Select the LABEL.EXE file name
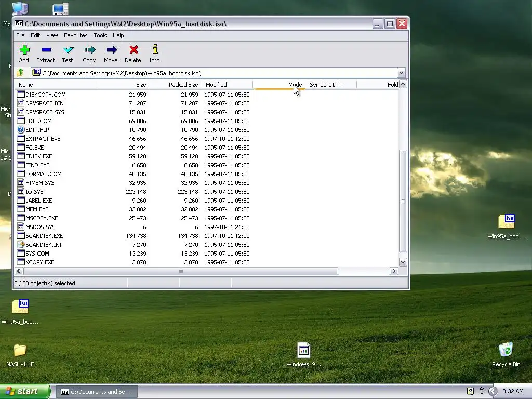 (38, 200)
